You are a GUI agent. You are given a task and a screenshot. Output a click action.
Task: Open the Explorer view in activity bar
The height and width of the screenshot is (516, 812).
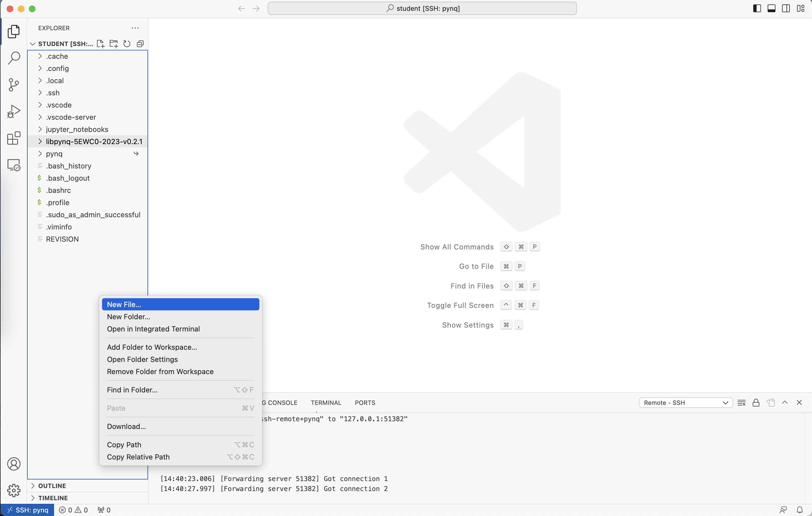(14, 31)
